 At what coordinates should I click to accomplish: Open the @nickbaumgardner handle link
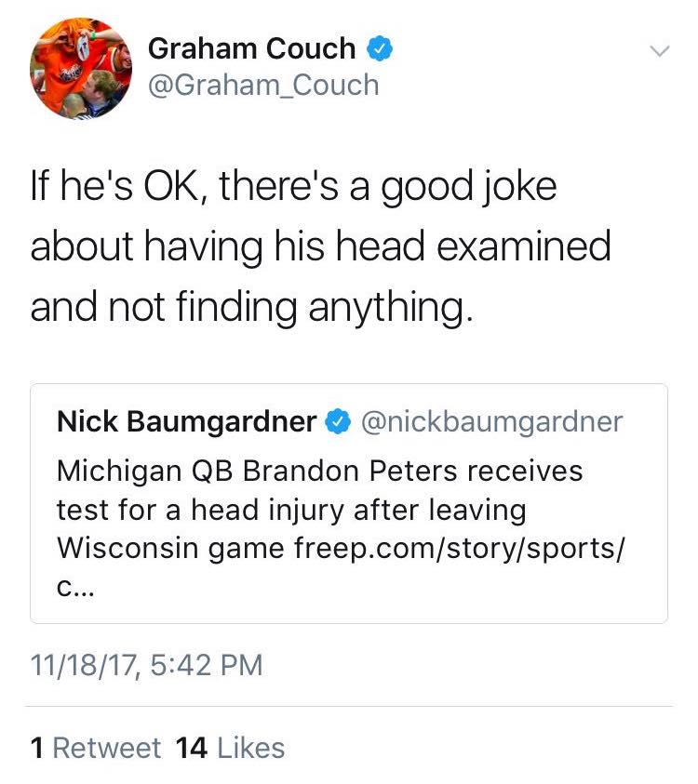pos(490,422)
